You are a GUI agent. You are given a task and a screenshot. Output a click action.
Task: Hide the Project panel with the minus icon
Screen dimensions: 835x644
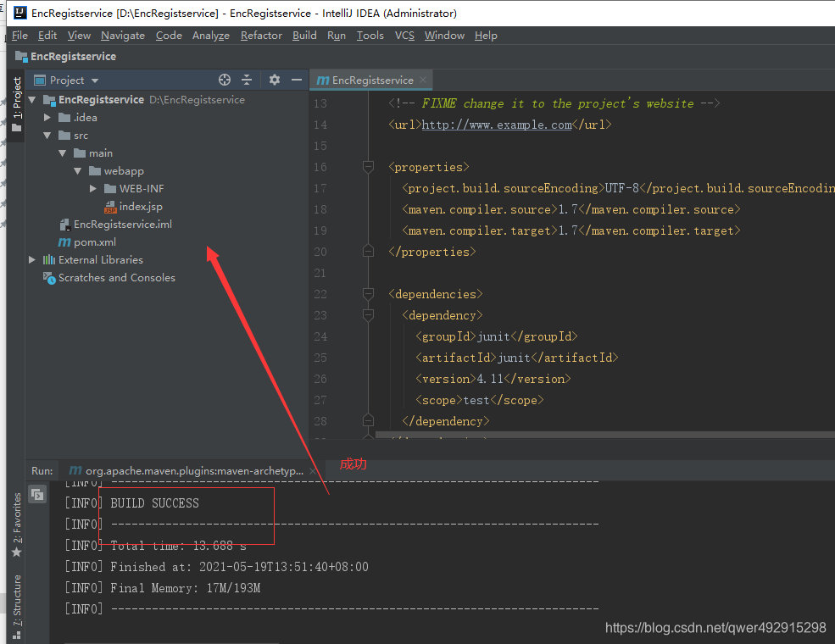297,80
